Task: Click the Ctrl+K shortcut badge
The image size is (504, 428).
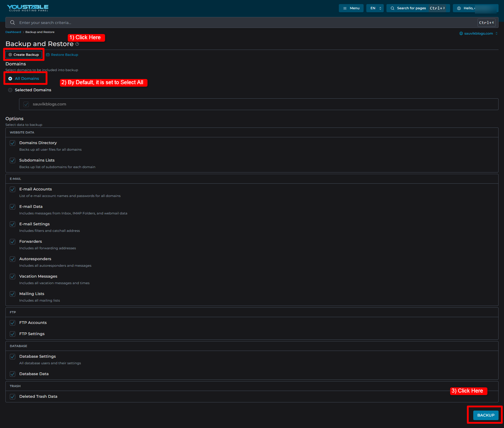Action: tap(486, 23)
